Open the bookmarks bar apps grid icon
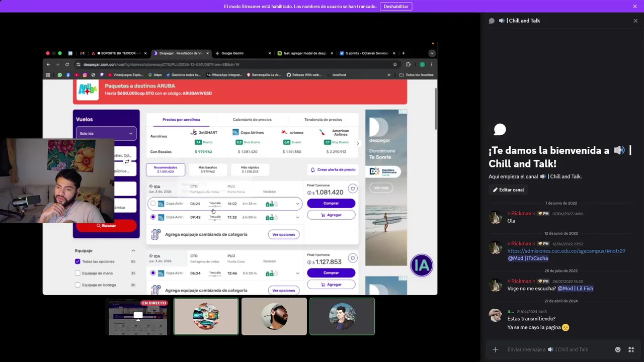 pyautogui.click(x=48, y=75)
